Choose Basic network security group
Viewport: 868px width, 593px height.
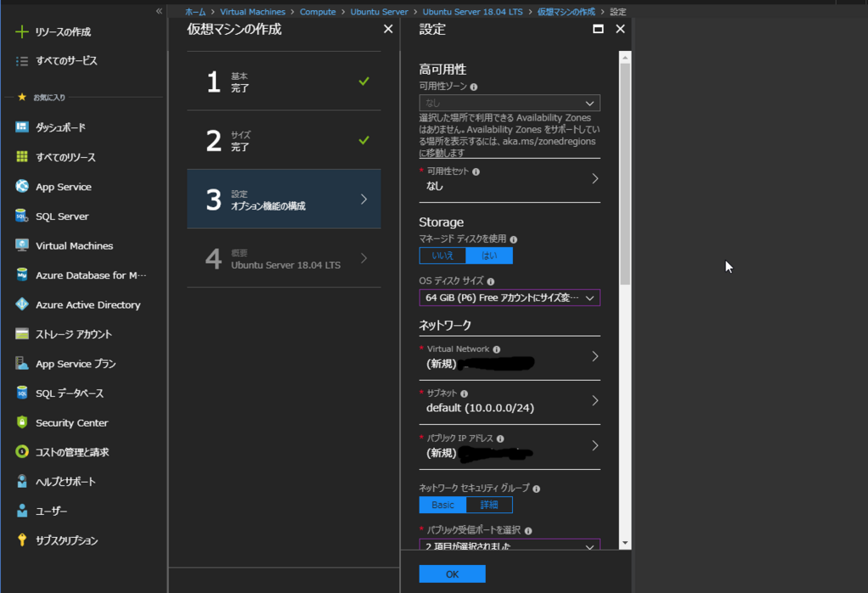442,505
